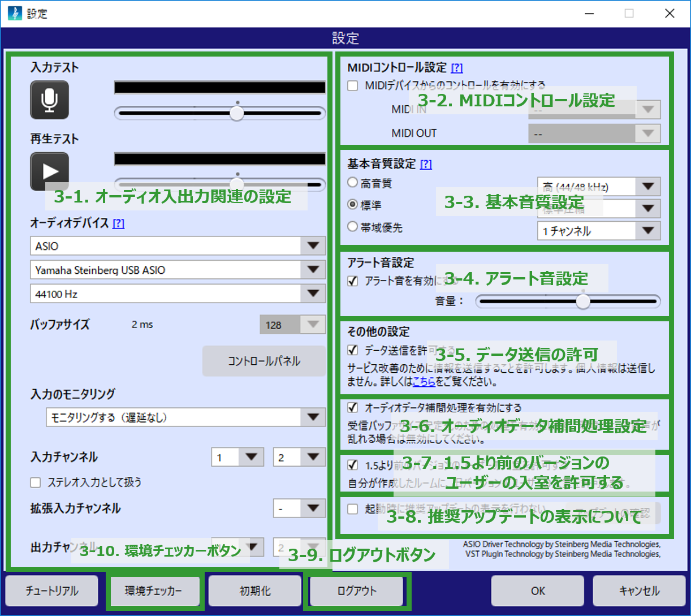Click the コントロールパネル button
691x616 pixels.
click(264, 361)
